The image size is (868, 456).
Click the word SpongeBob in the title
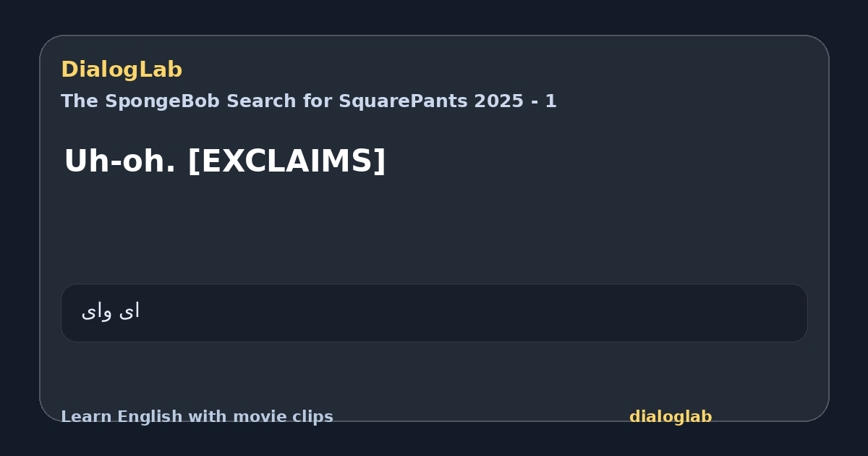150,101
